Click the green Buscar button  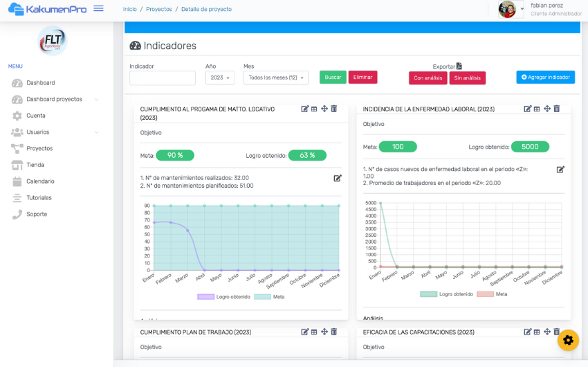333,78
